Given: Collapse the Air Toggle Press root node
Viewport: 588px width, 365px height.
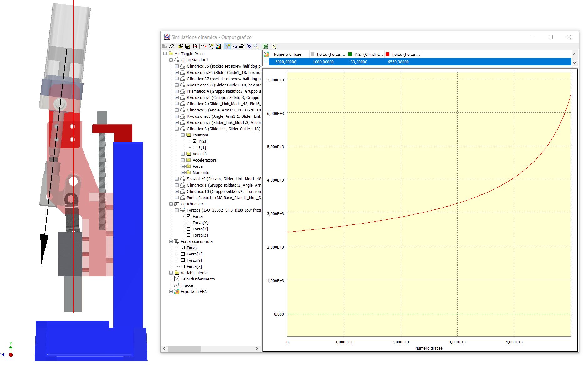Looking at the screenshot, I should pyautogui.click(x=165, y=54).
